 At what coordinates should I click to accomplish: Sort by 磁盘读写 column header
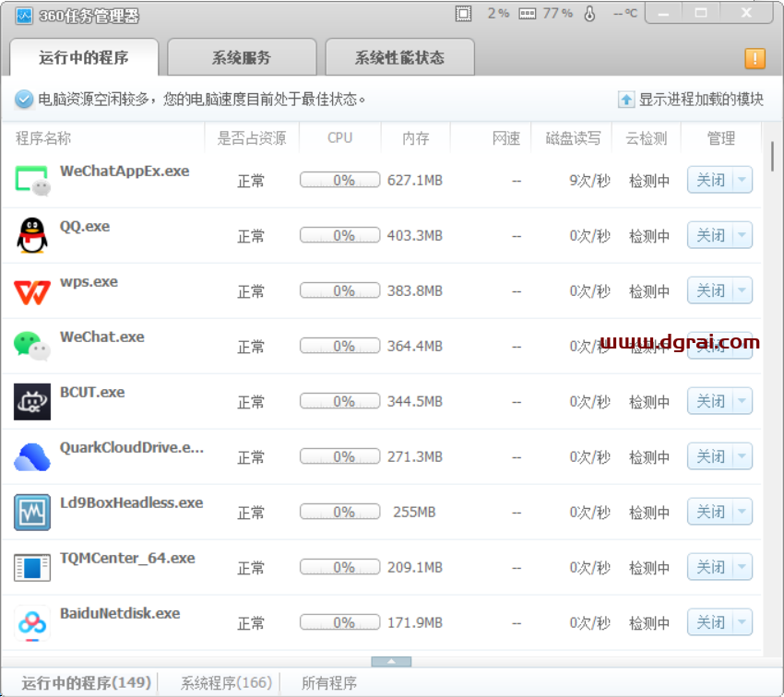point(573,138)
